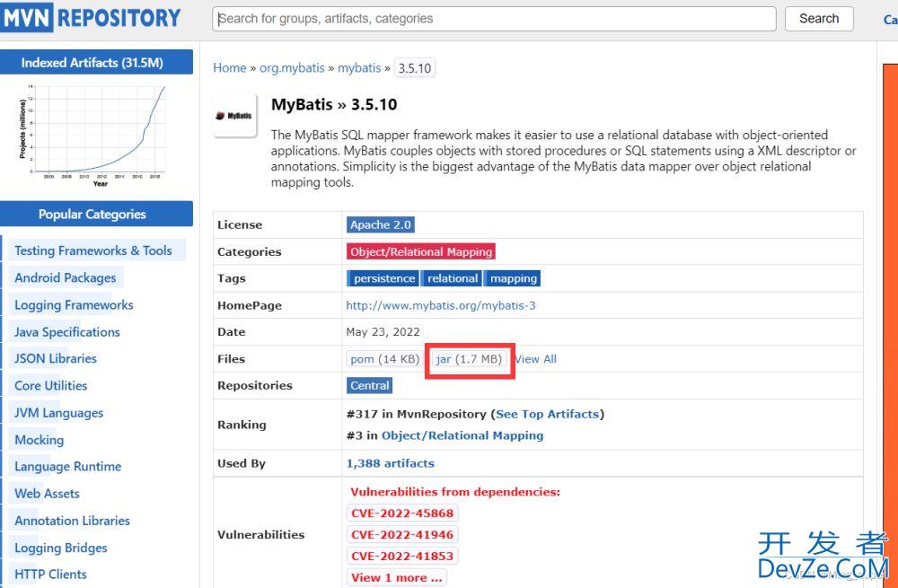Click the MyBatis » 3.5.10 heading
Screen dimensions: 898x588
(334, 105)
